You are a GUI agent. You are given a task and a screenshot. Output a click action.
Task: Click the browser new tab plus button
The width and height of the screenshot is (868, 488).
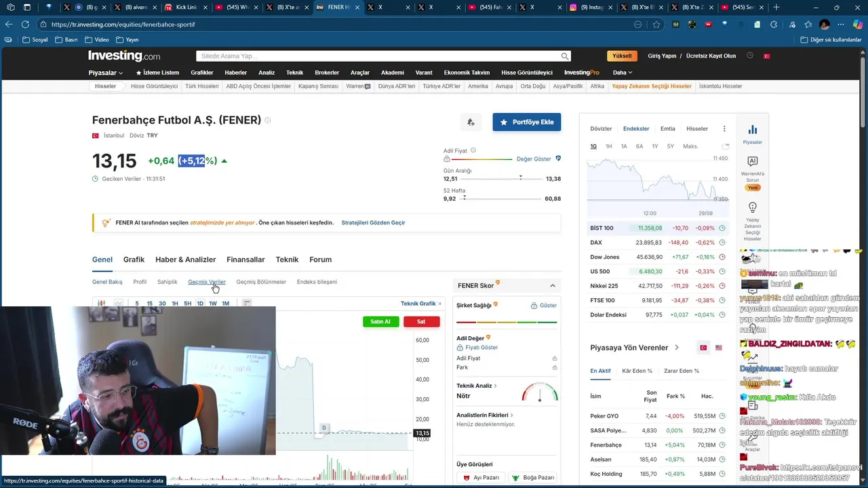coord(776,7)
